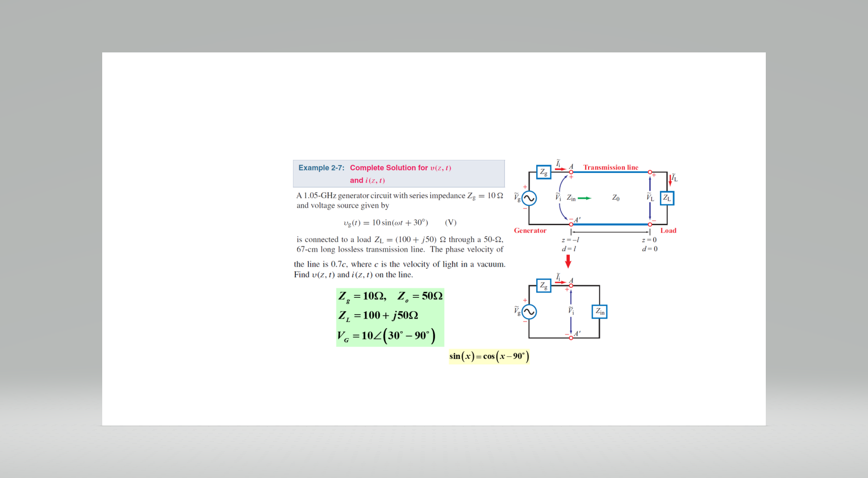868x478 pixels.
Task: Click the red node marker at point A
Action: 571,171
